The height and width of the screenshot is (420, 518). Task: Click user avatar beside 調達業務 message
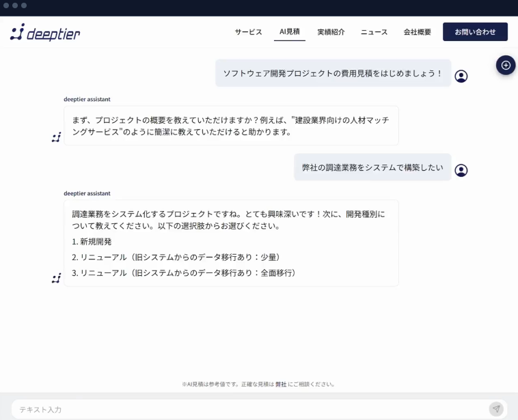[x=461, y=170]
